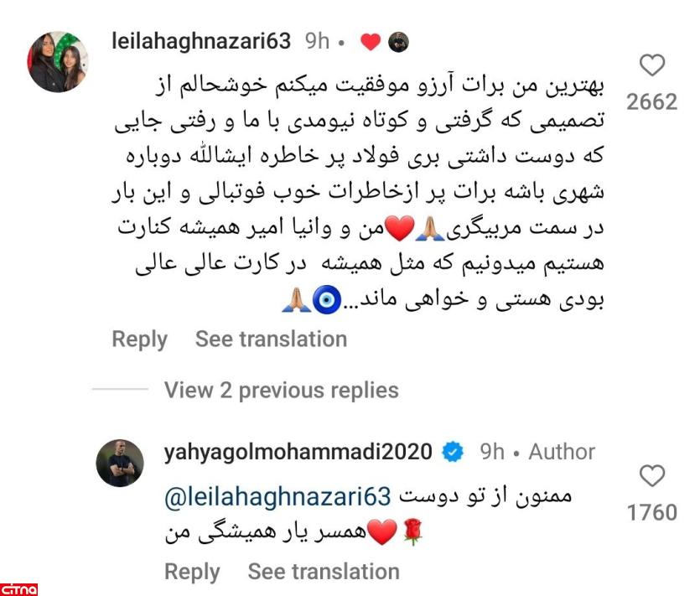Click the small author-liked avatar icon
This screenshot has height=596, width=700.
coord(398,43)
